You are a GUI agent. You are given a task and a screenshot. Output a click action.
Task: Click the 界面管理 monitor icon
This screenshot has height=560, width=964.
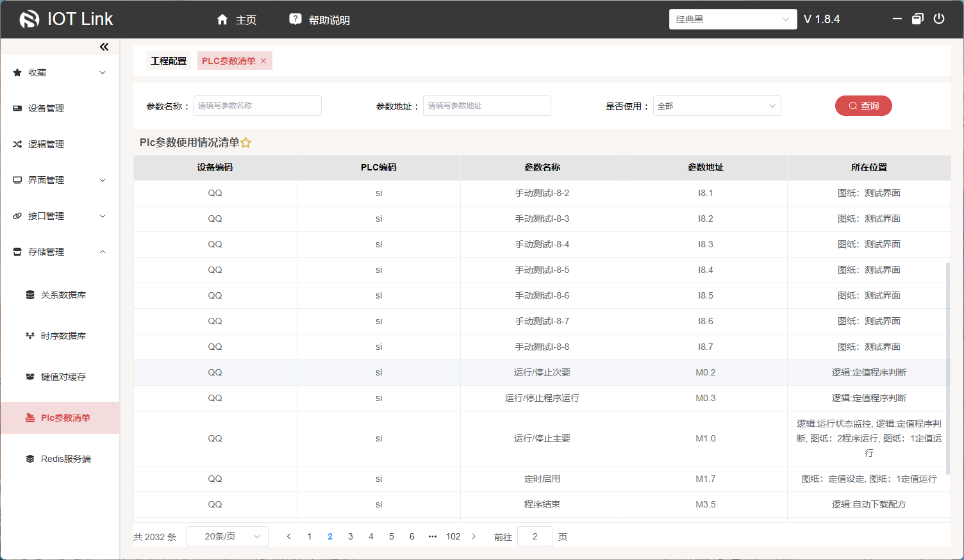click(x=17, y=180)
